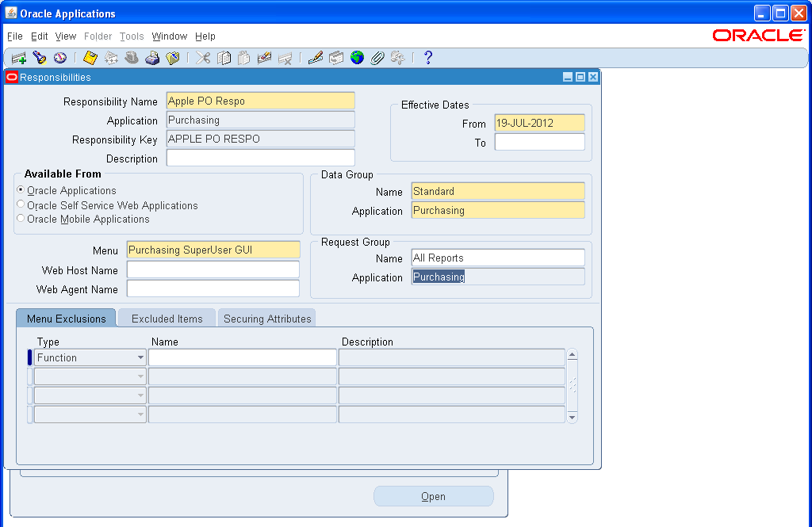
Task: Select Oracle Mobile Applications radio button
Action: 21,219
